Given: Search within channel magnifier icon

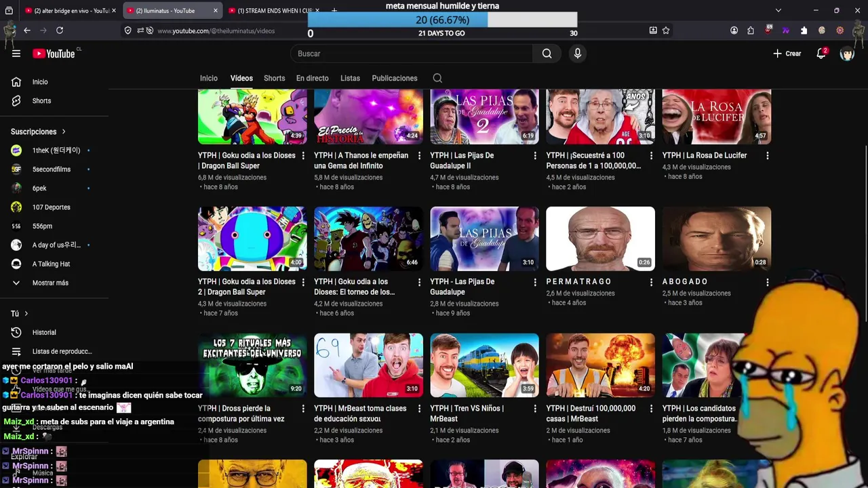Looking at the screenshot, I should pyautogui.click(x=437, y=78).
